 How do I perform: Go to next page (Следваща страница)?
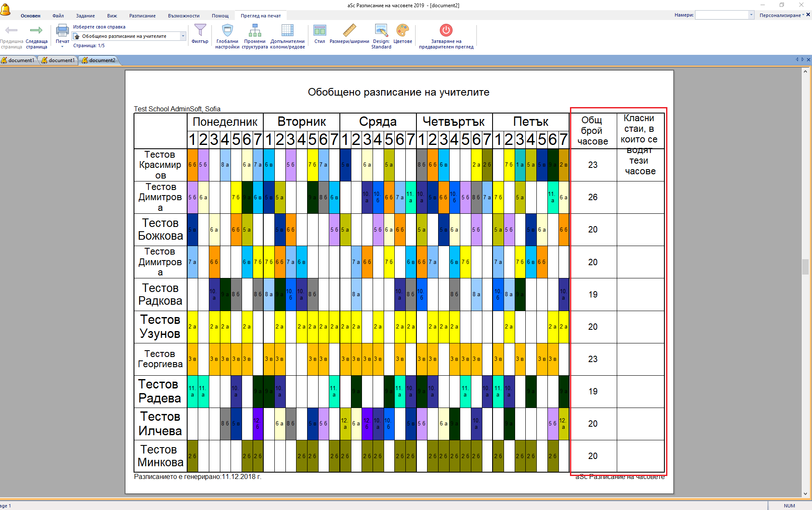point(36,31)
